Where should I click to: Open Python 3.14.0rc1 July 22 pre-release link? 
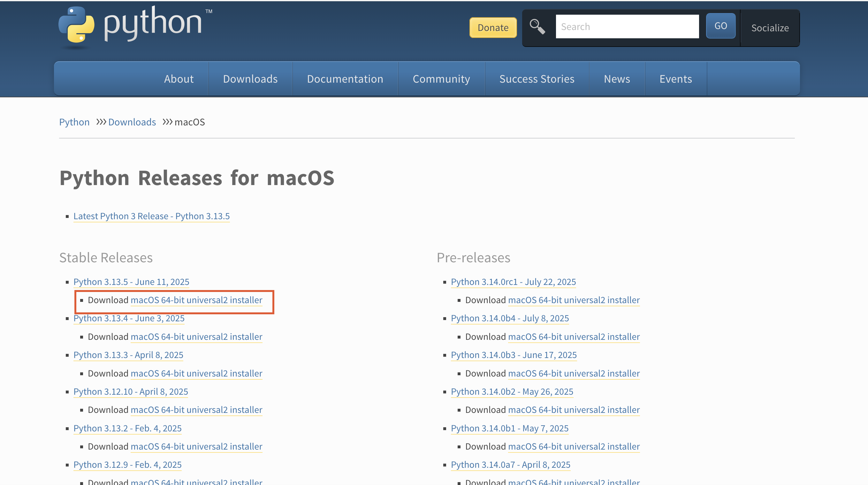(x=514, y=282)
